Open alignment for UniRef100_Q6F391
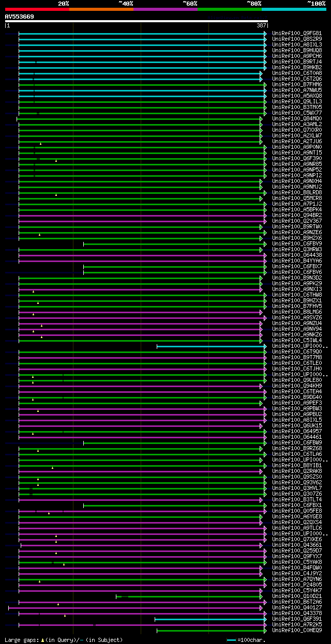The width and height of the screenshot is (331, 644). [297, 619]
